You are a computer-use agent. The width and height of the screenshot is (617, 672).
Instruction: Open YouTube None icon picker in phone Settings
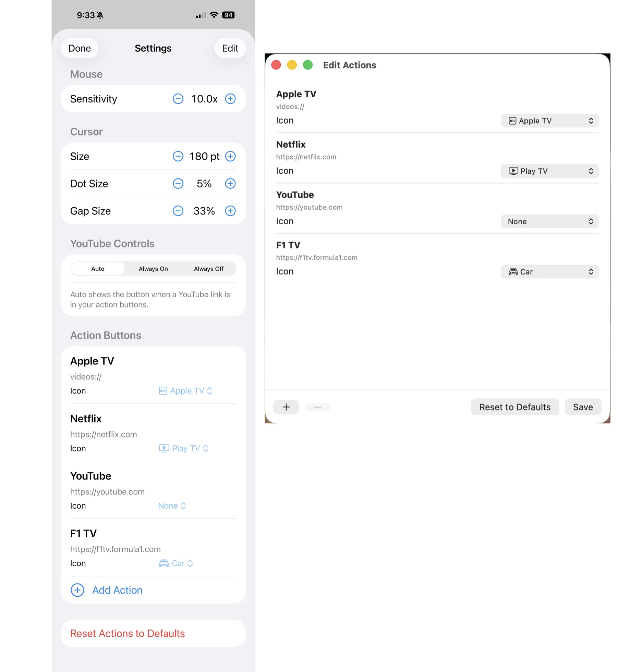tap(172, 506)
